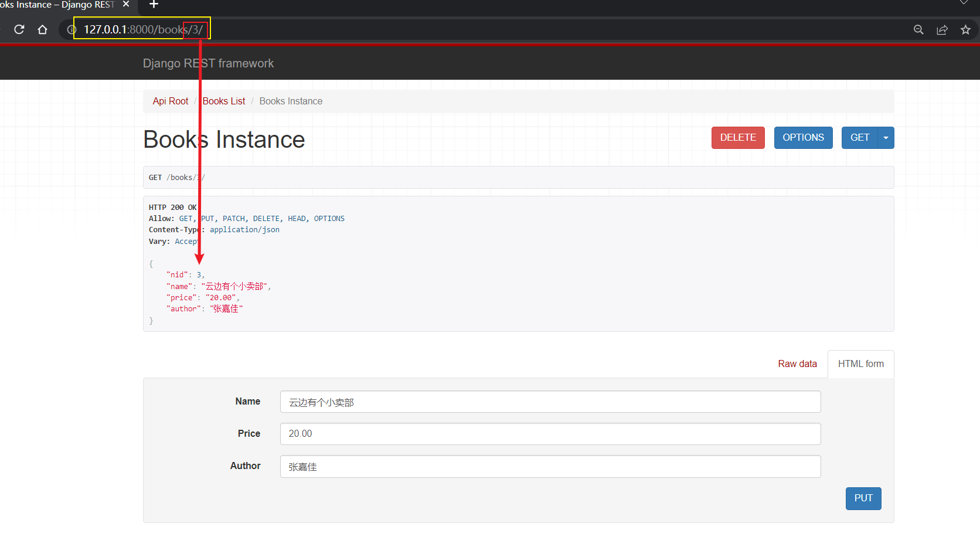Viewport: 980px width, 557px height.
Task: Click the Name input field
Action: [x=550, y=402]
